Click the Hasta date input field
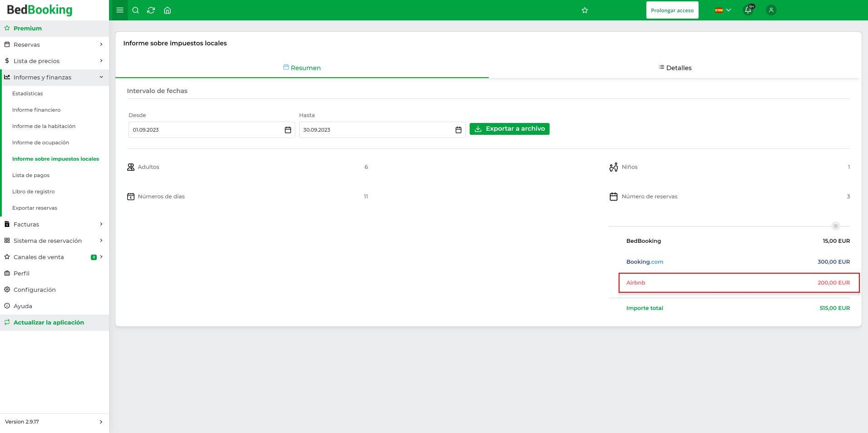 pos(382,130)
